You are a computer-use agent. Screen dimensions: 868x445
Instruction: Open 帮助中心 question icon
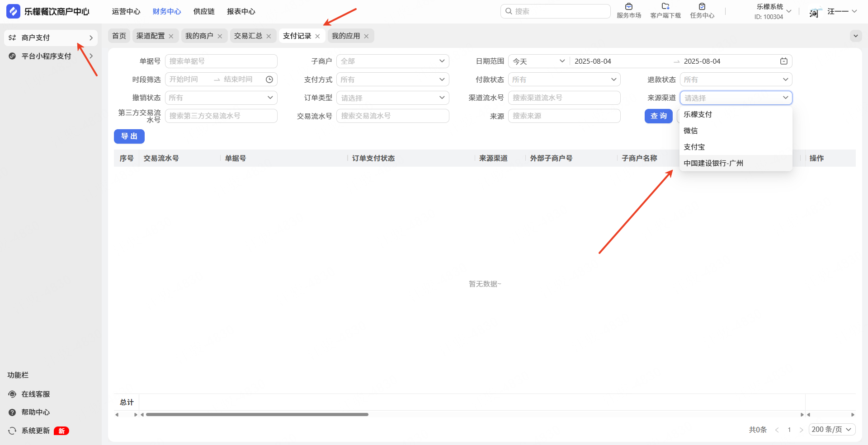pos(12,412)
